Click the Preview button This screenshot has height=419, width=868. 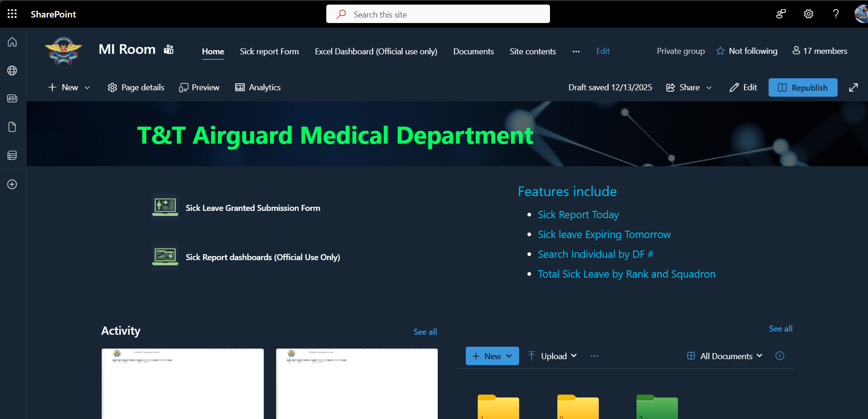tap(199, 87)
